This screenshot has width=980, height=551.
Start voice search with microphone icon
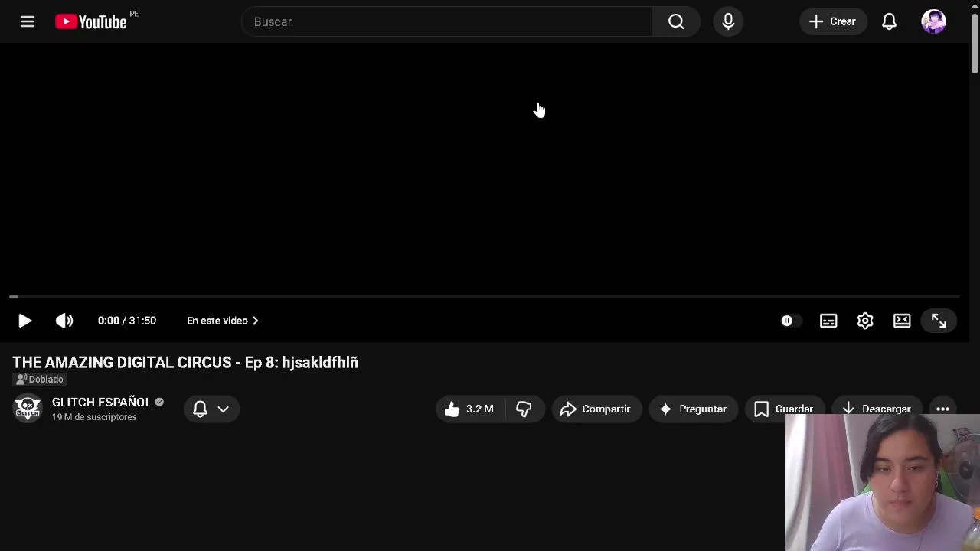click(728, 21)
